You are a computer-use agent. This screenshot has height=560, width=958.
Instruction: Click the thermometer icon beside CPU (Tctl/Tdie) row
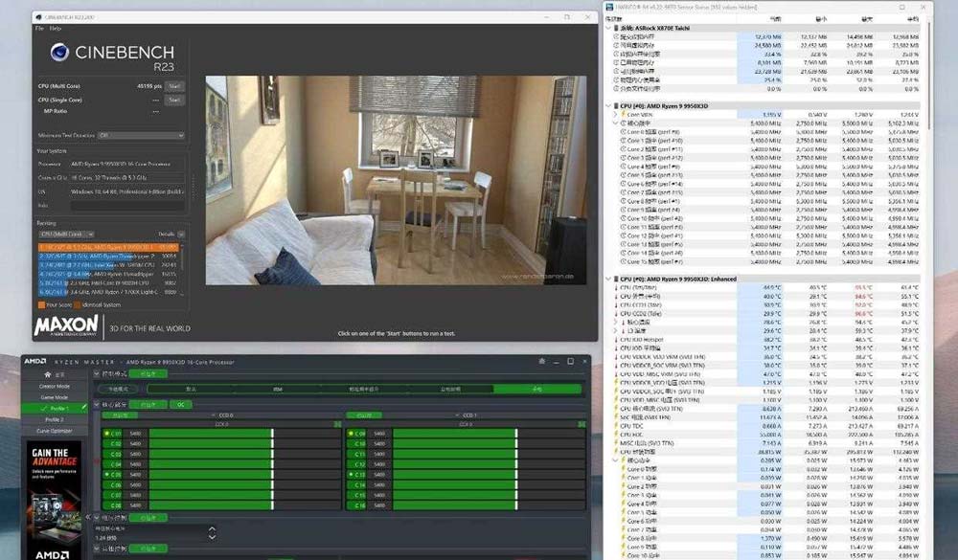pos(616,287)
